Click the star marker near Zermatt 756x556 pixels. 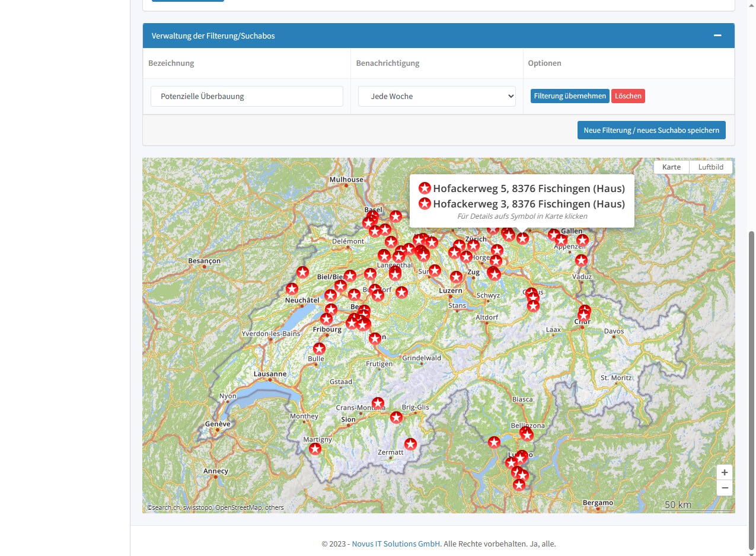410,444
